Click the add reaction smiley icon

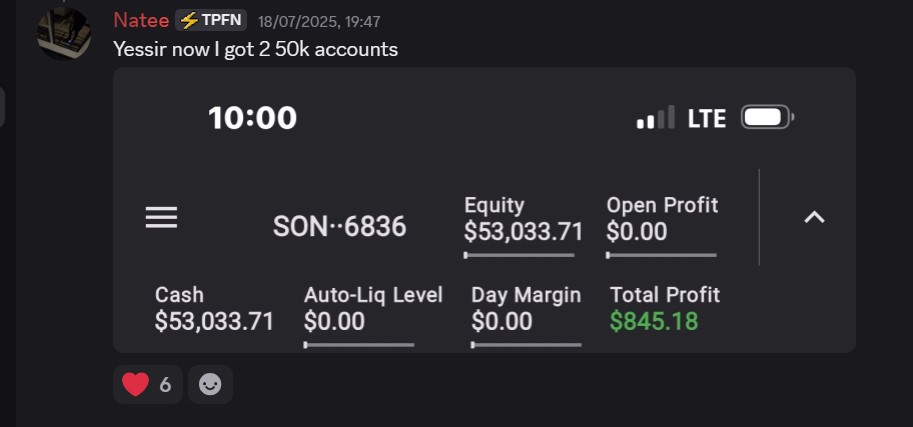pyautogui.click(x=210, y=384)
